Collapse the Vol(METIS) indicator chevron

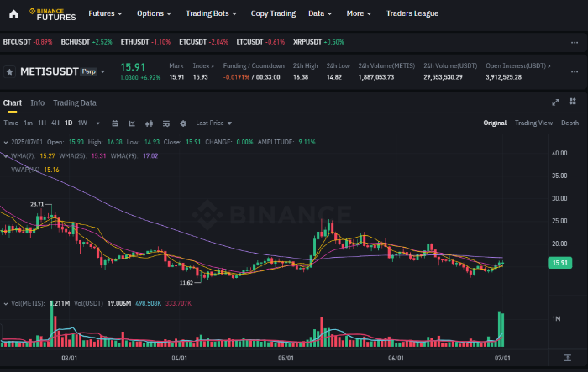6,304
